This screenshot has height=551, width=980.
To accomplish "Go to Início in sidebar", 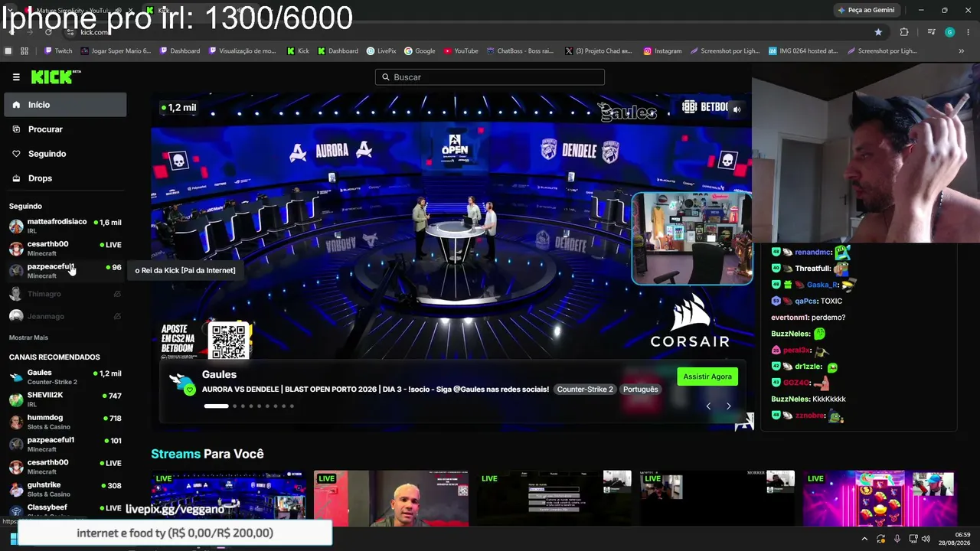I will (65, 105).
